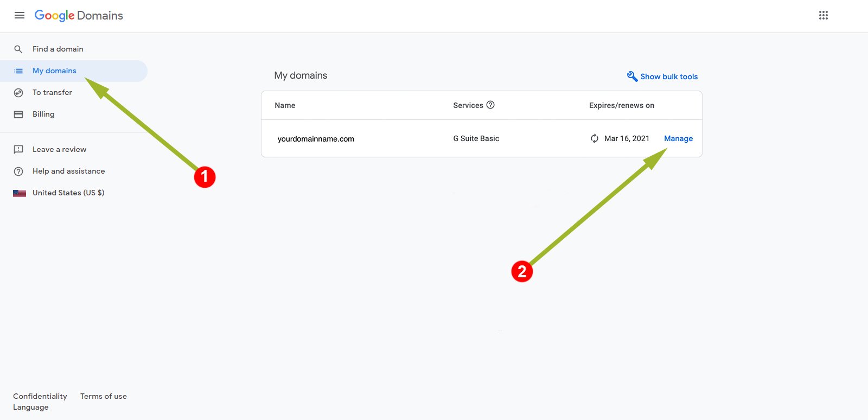Screen dimensions: 868x420
Task: Open United States (US $) region selector
Action: (68, 193)
